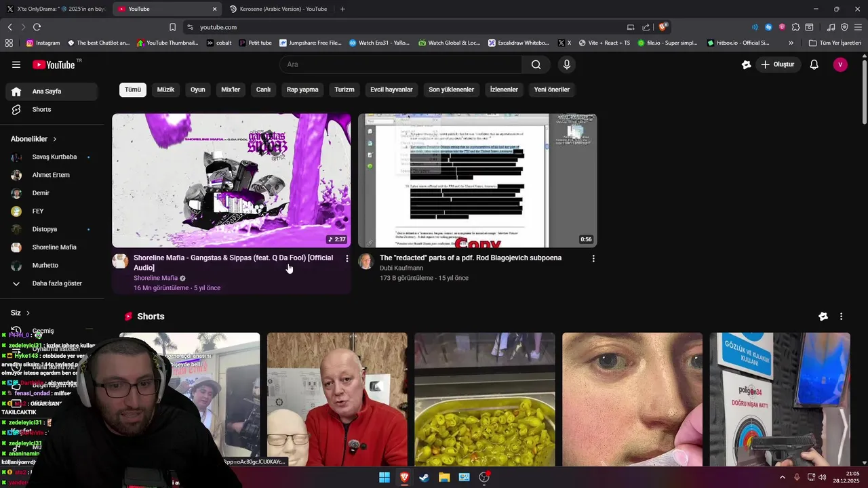
Task: Open Brave playlist music note icon
Action: pos(831,27)
